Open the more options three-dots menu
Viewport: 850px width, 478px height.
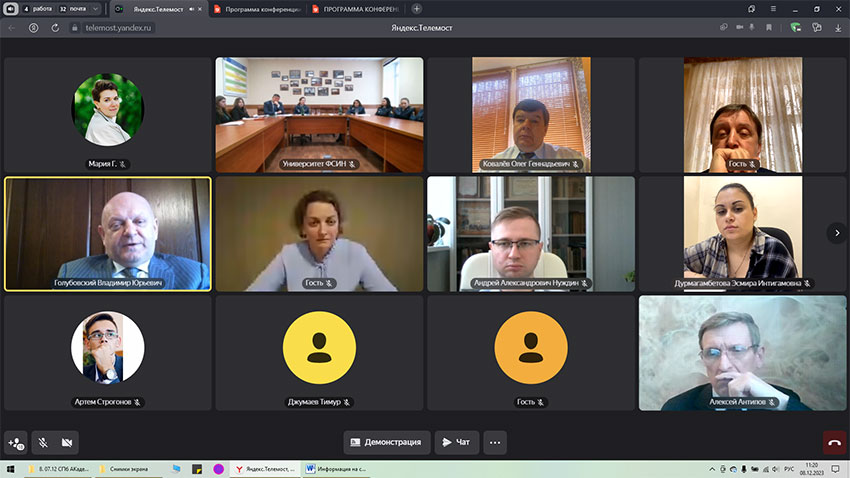click(495, 442)
